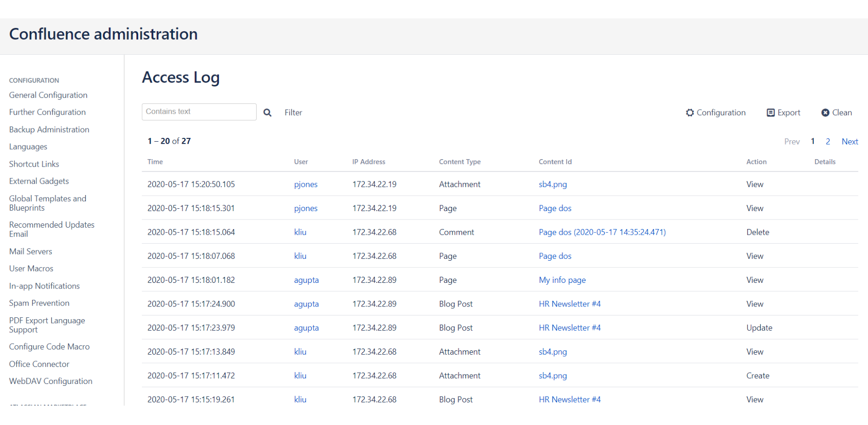Open kliu user on Comment row
Image resolution: width=868 pixels, height=425 pixels.
click(300, 232)
